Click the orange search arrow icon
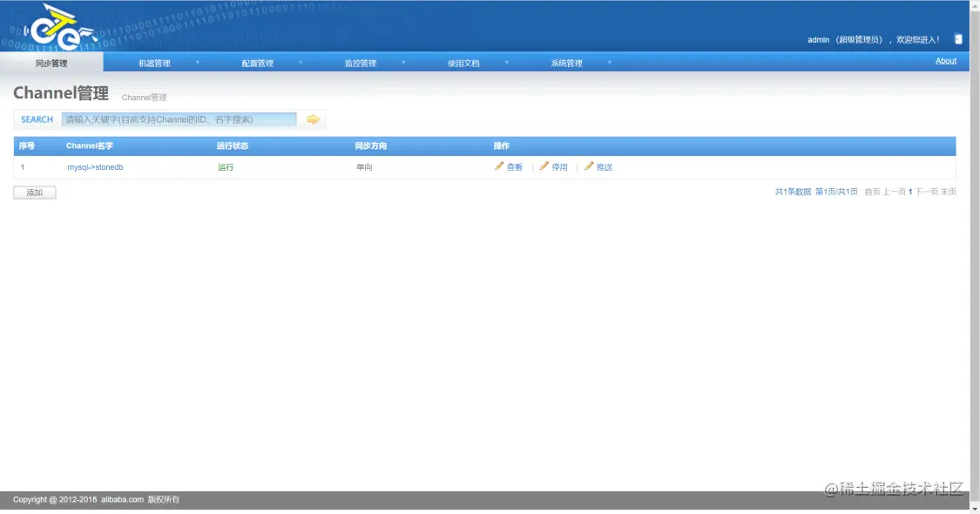The height and width of the screenshot is (514, 980). pos(313,119)
